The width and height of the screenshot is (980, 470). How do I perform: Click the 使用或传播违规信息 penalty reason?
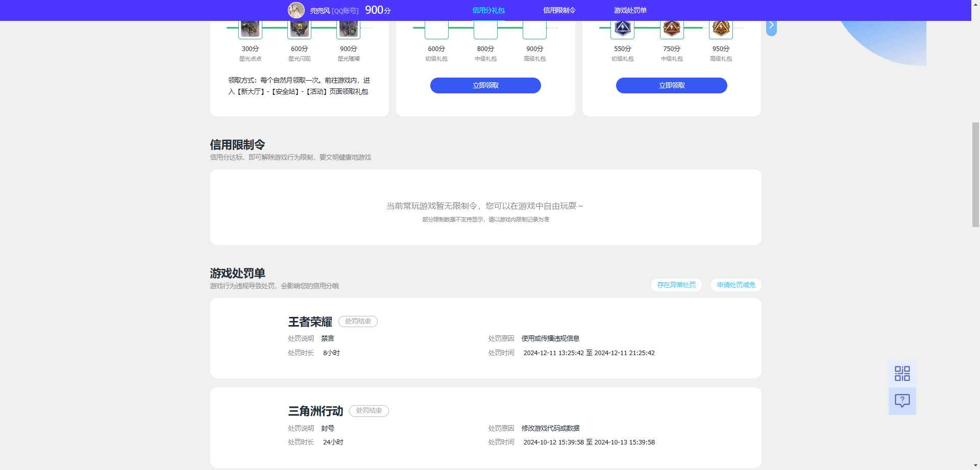click(x=550, y=338)
